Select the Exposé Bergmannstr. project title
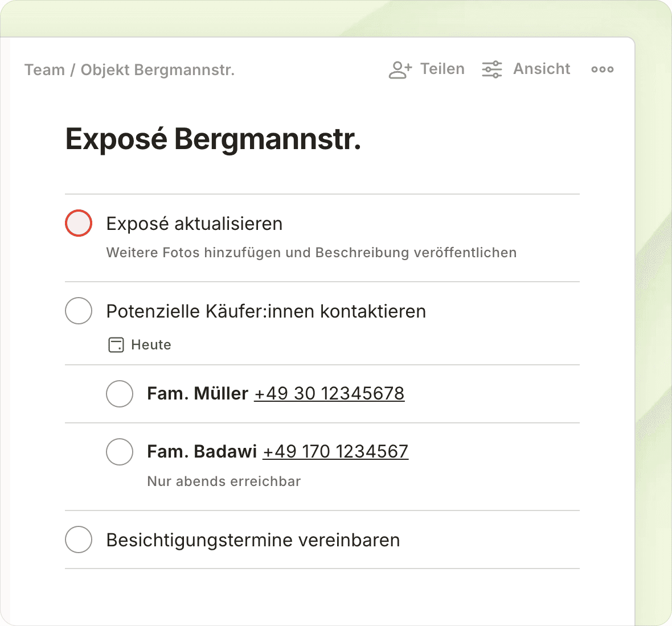Image resolution: width=672 pixels, height=626 pixels. click(213, 139)
